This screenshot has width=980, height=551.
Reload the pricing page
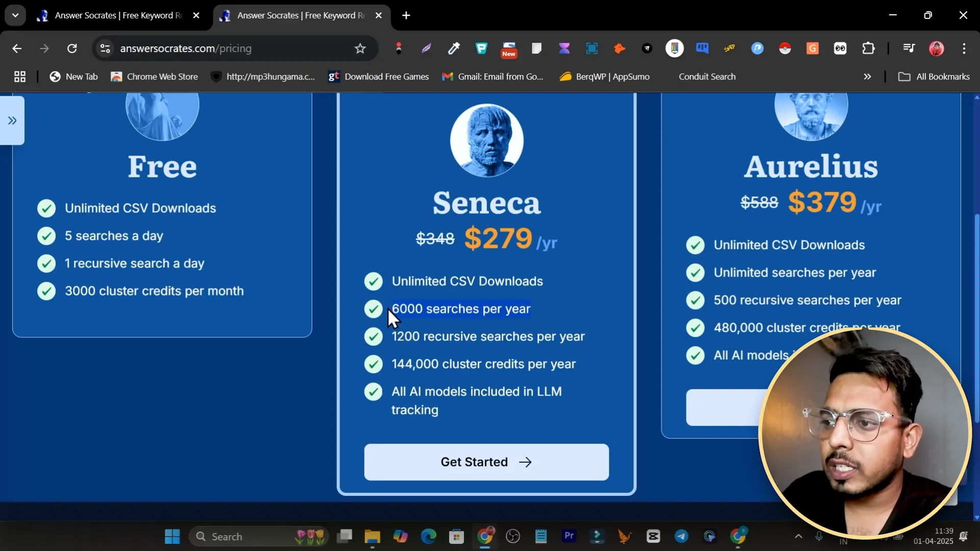click(x=72, y=48)
